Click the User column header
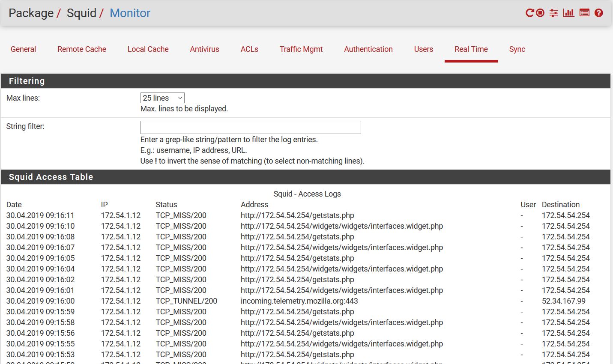This screenshot has height=364, width=613. 528,205
